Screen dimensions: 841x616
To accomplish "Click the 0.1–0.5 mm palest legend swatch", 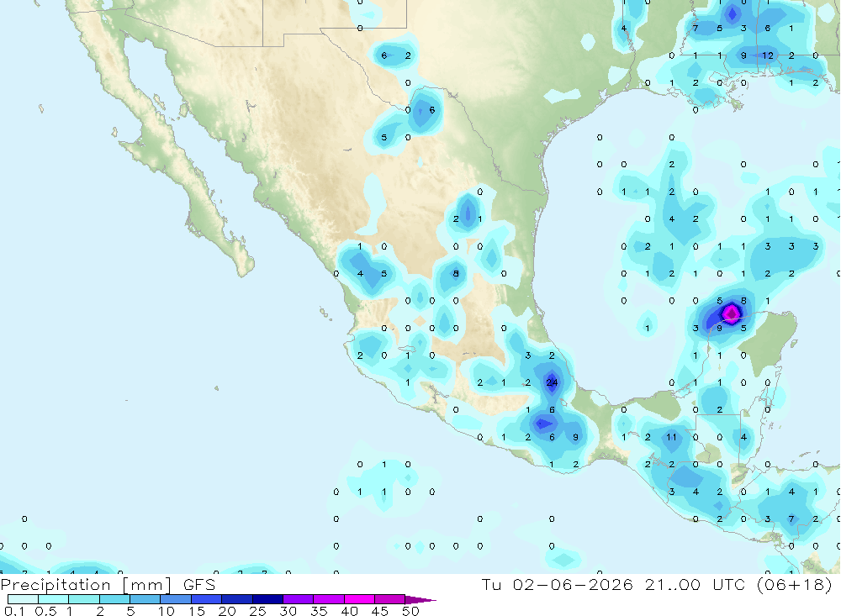I will click(23, 599).
